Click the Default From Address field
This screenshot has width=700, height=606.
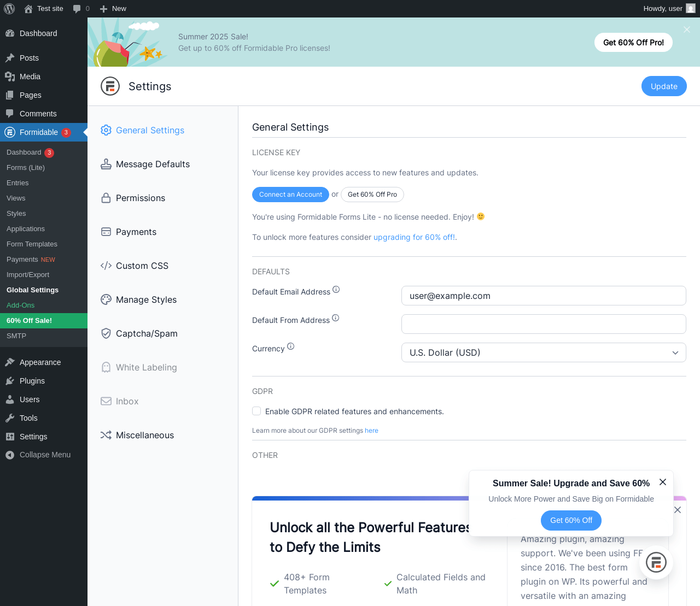coord(544,324)
